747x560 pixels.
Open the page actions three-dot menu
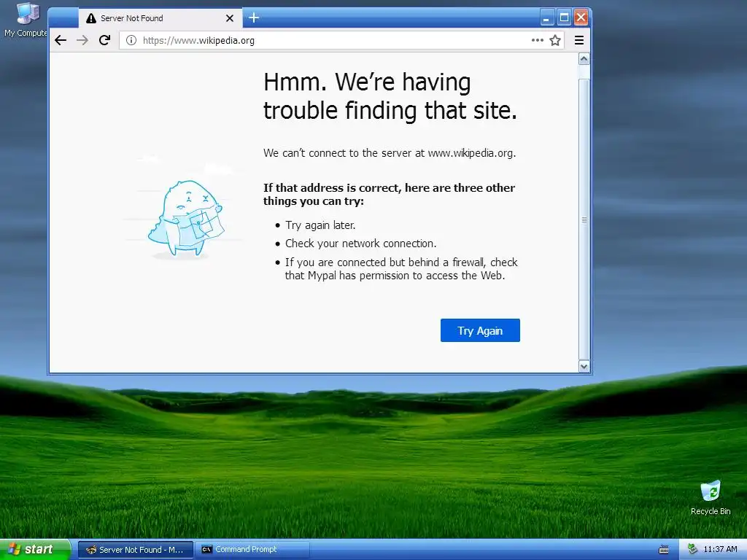click(x=538, y=41)
